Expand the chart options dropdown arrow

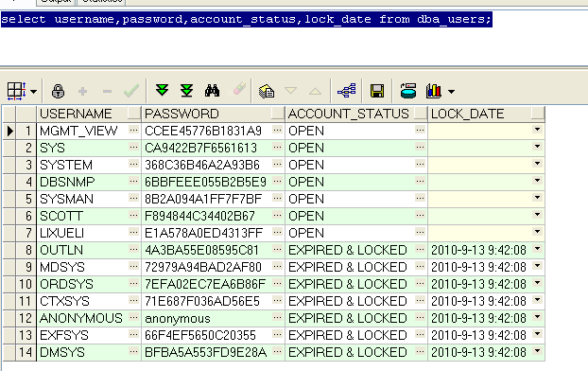click(x=452, y=91)
